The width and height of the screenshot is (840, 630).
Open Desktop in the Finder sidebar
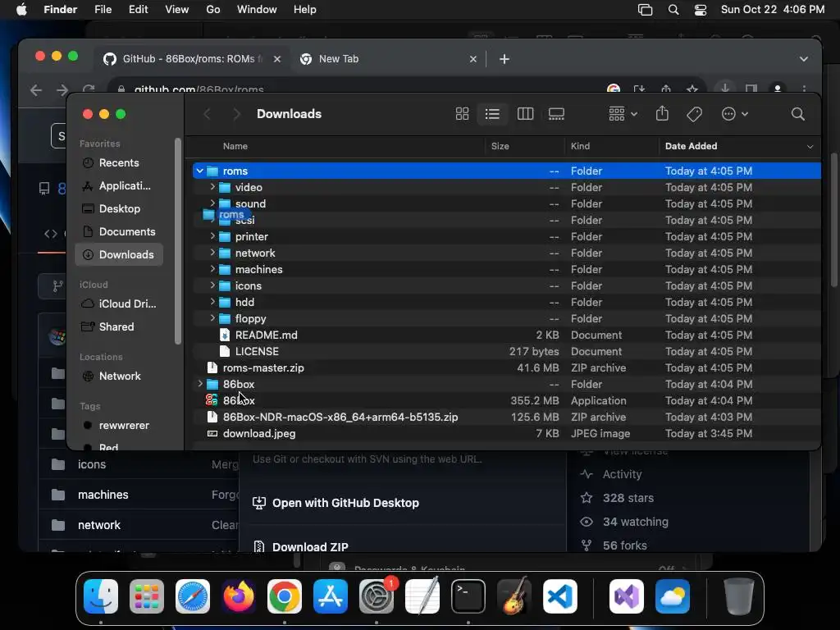click(x=118, y=209)
